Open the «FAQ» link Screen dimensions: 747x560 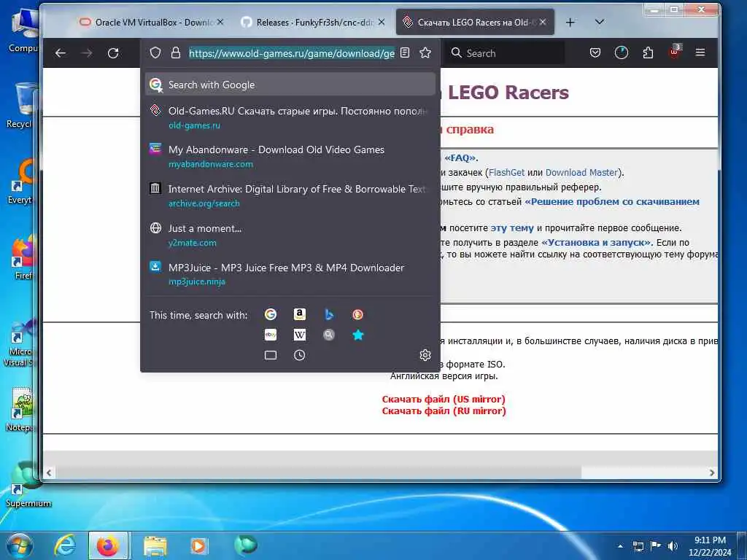pyautogui.click(x=460, y=158)
